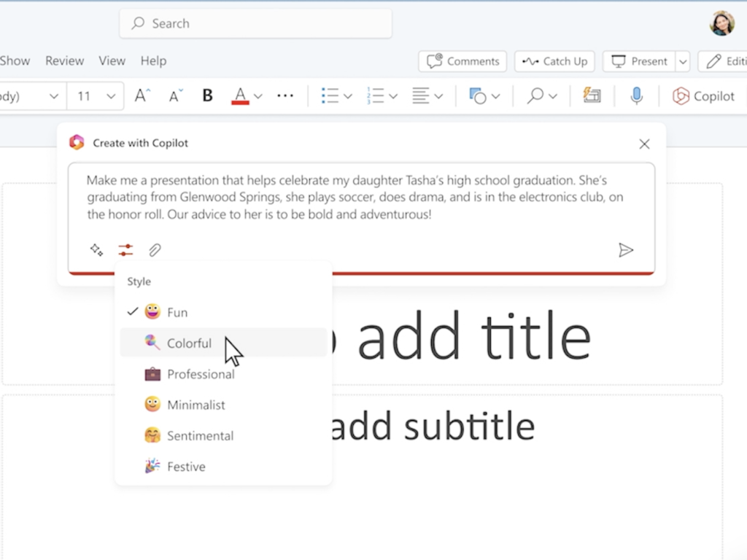Click the Copilot logo in dialog header
The width and height of the screenshot is (747, 560).
pos(77,142)
